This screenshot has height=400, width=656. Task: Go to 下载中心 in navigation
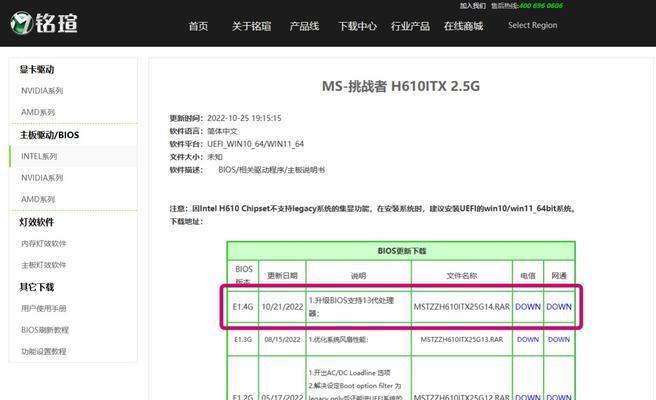357,26
